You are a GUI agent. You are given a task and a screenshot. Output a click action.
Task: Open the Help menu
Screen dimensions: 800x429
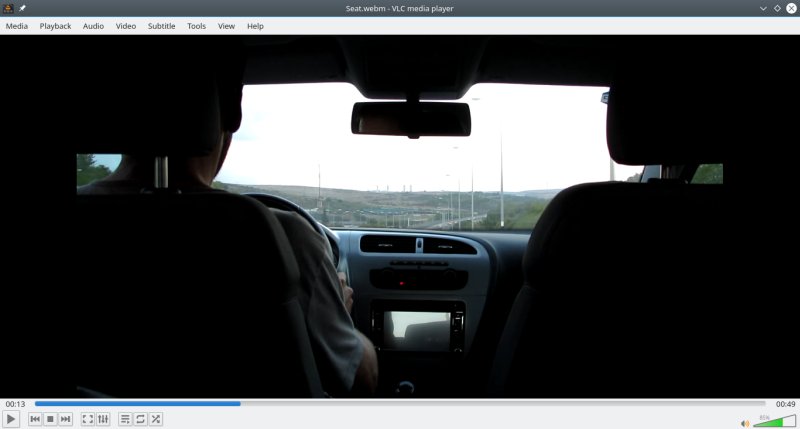click(x=255, y=26)
